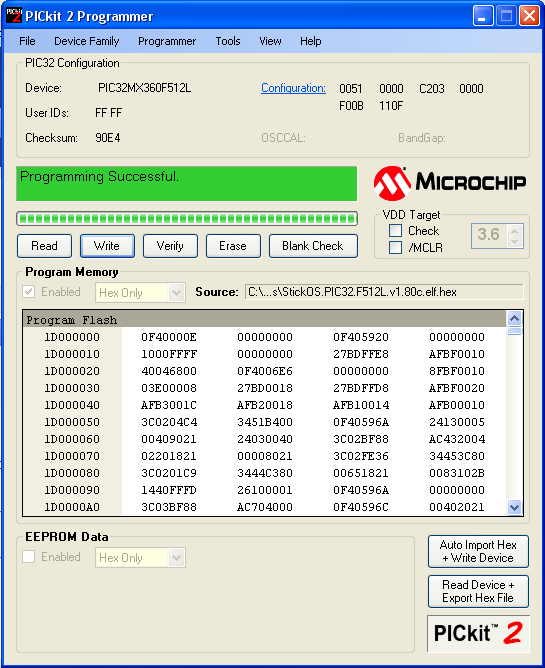
Task: Click memory cell 3C0204C4
Action: (169, 422)
